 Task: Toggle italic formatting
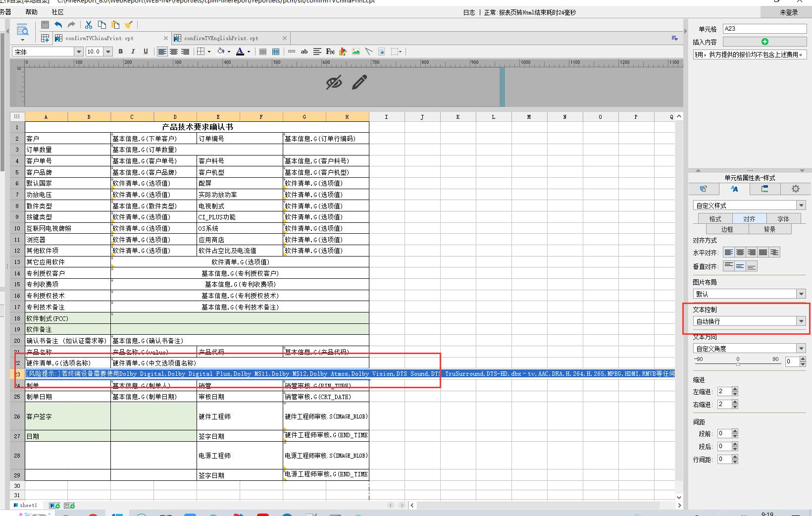(133, 52)
